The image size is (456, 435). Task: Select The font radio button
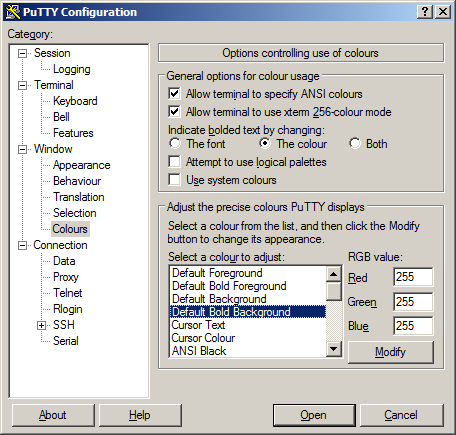pyautogui.click(x=175, y=144)
